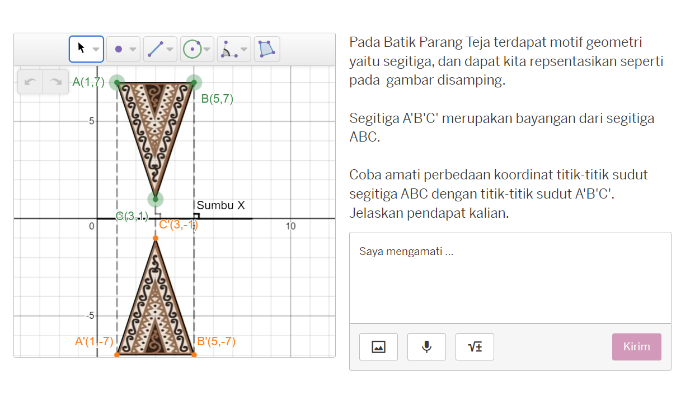The height and width of the screenshot is (400, 676).
Task: Record audio with the microphone button
Action: pyautogui.click(x=426, y=347)
